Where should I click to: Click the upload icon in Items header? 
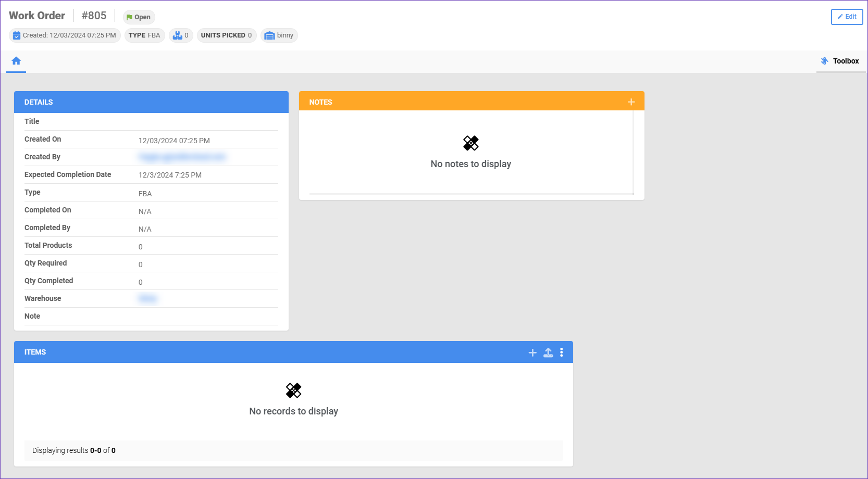(x=548, y=352)
